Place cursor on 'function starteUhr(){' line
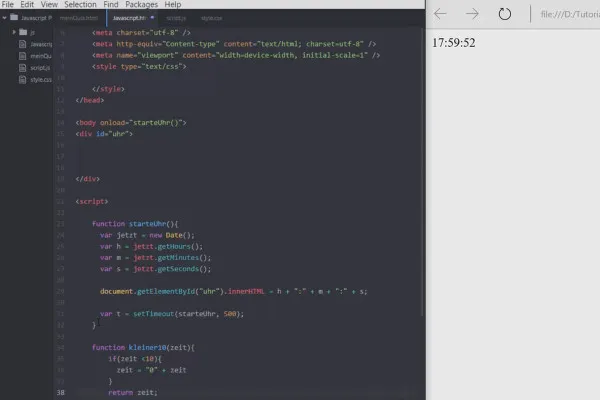This screenshot has height=400, width=600. (135, 224)
